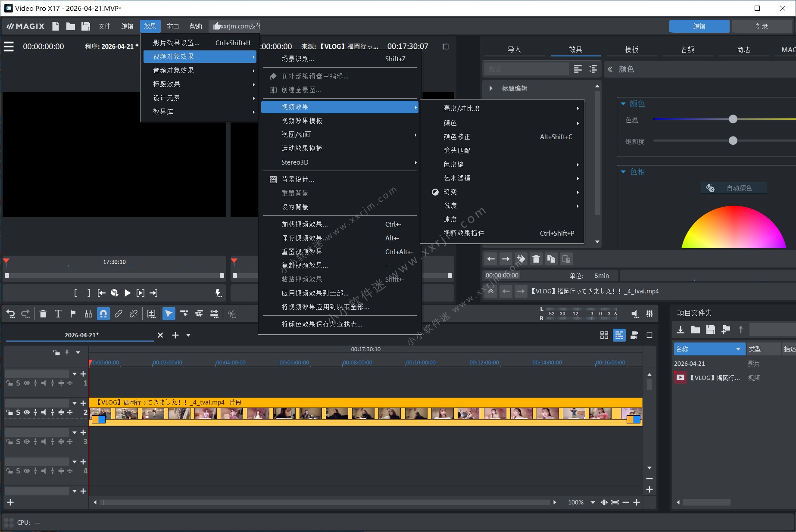796x532 pixels.
Task: Toggle magnet snapping in timeline toolbar
Action: [x=103, y=314]
